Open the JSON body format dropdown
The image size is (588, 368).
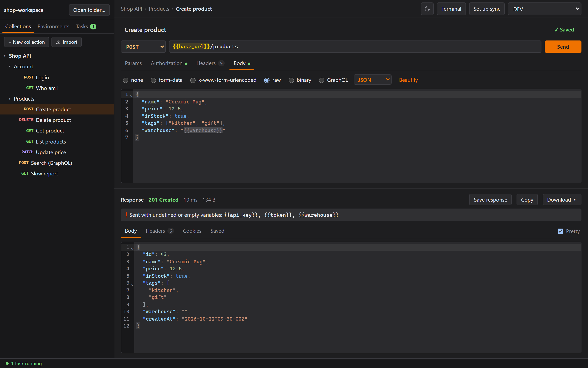372,80
